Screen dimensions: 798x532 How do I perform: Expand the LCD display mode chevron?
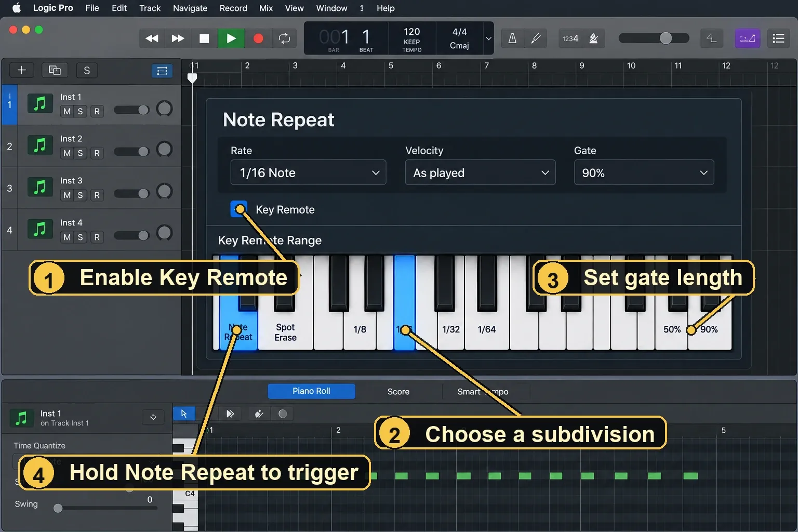point(488,38)
